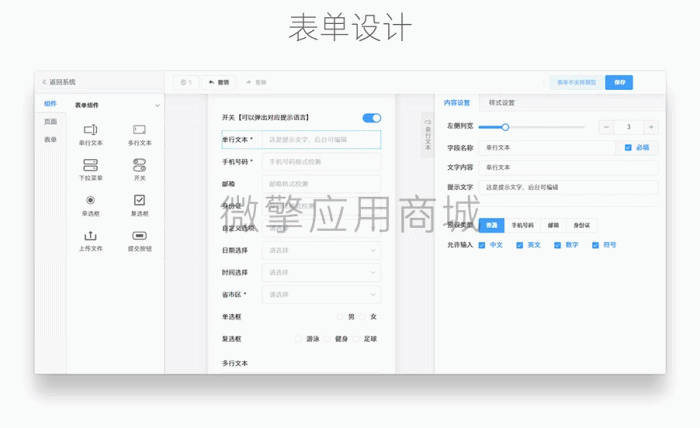The width and height of the screenshot is (700, 428).
Task: Open the 样式设置 tab
Action: pyautogui.click(x=501, y=103)
